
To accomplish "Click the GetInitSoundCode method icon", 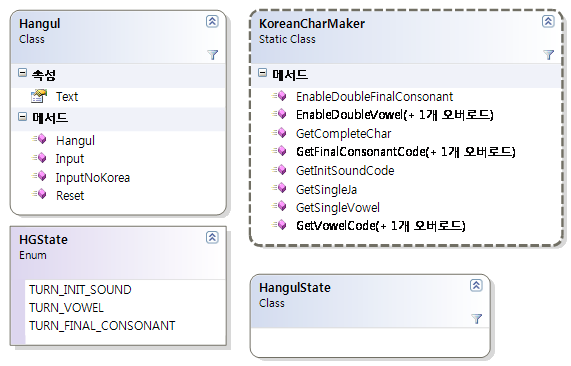I will tap(279, 169).
